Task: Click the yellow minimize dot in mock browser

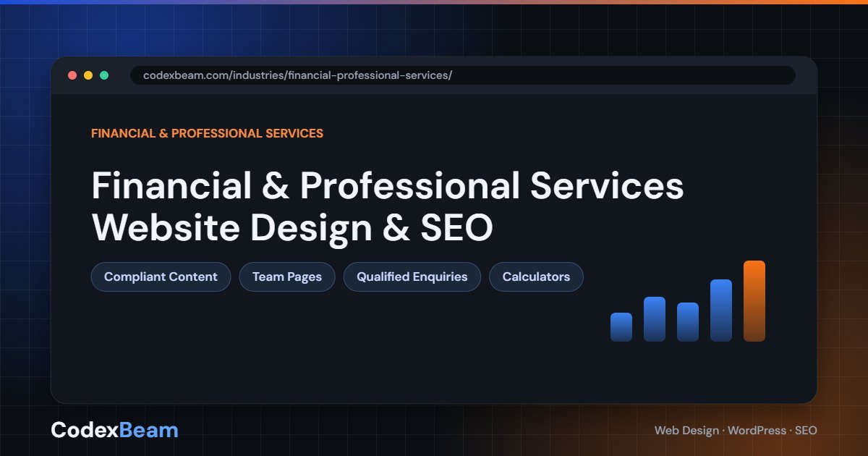Action: (88, 75)
